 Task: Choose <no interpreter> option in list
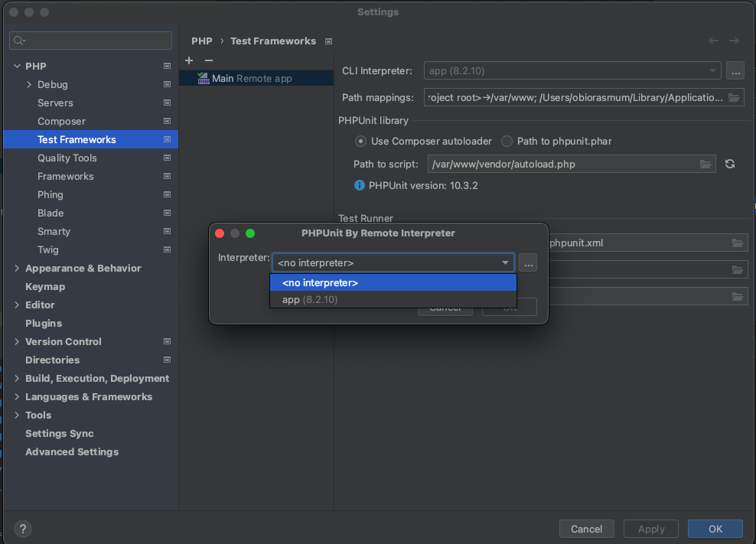[x=393, y=282]
